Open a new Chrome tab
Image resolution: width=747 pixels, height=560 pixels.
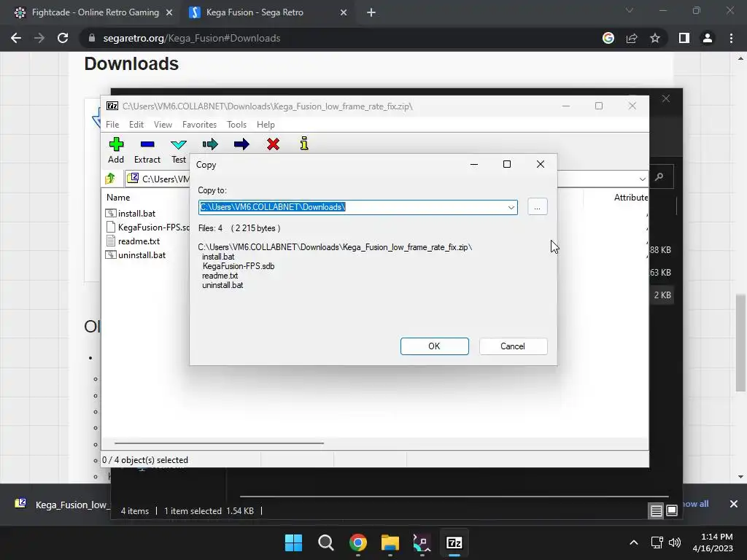371,12
